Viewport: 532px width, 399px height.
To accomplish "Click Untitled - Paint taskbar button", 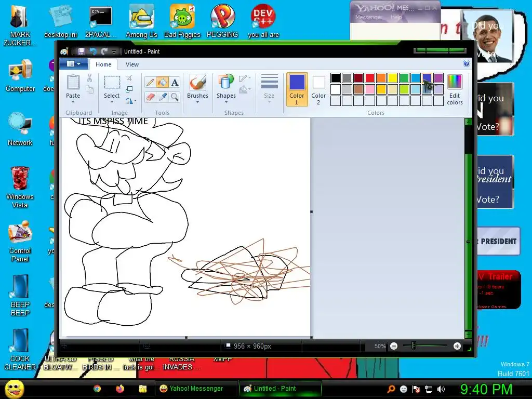I will [280, 389].
